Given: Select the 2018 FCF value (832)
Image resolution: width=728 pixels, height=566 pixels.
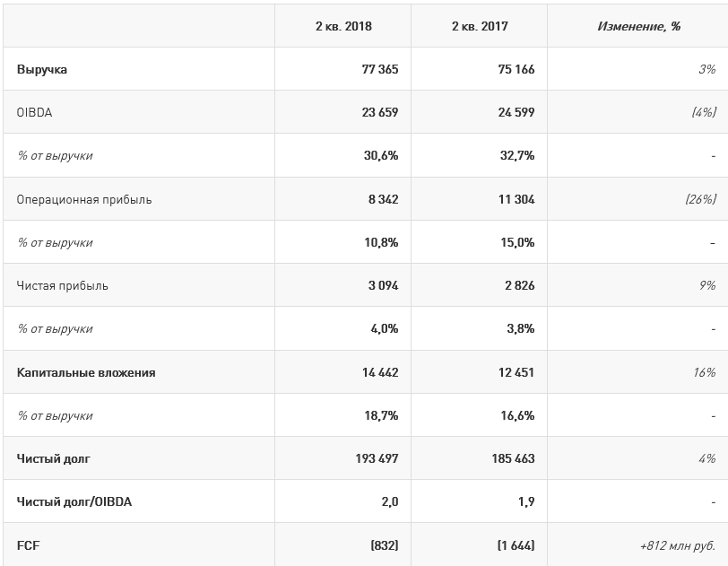Looking at the screenshot, I should 384,545.
